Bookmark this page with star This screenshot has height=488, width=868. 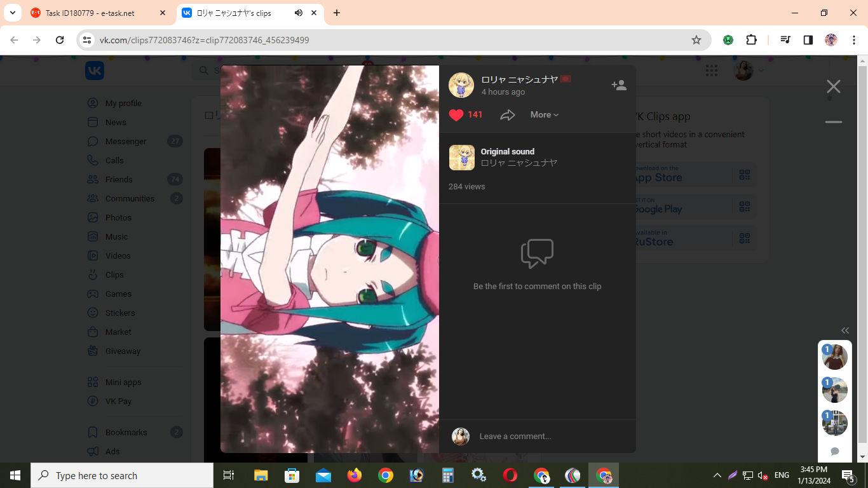tap(696, 40)
